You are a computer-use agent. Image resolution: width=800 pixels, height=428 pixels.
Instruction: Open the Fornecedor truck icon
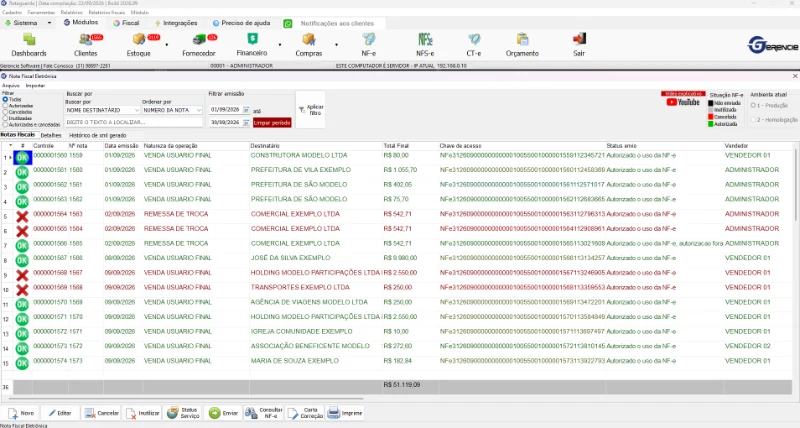tap(199, 39)
